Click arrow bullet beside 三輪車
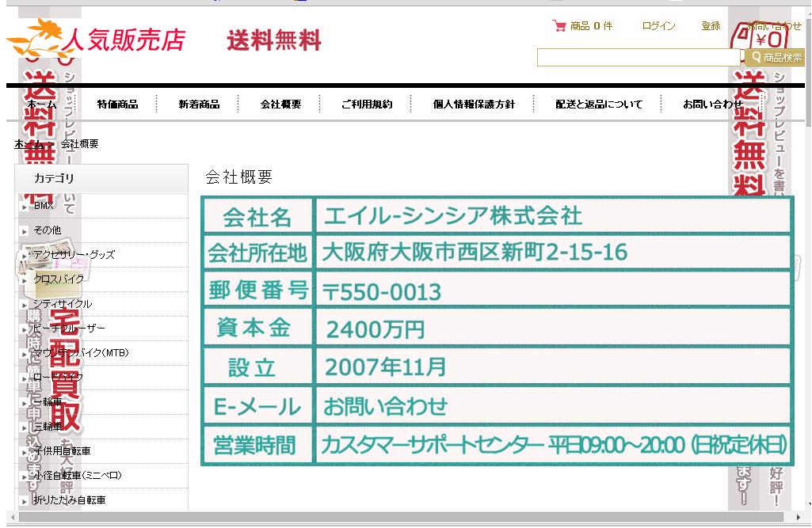Screen dimensions: 812x528 pos(24,427)
